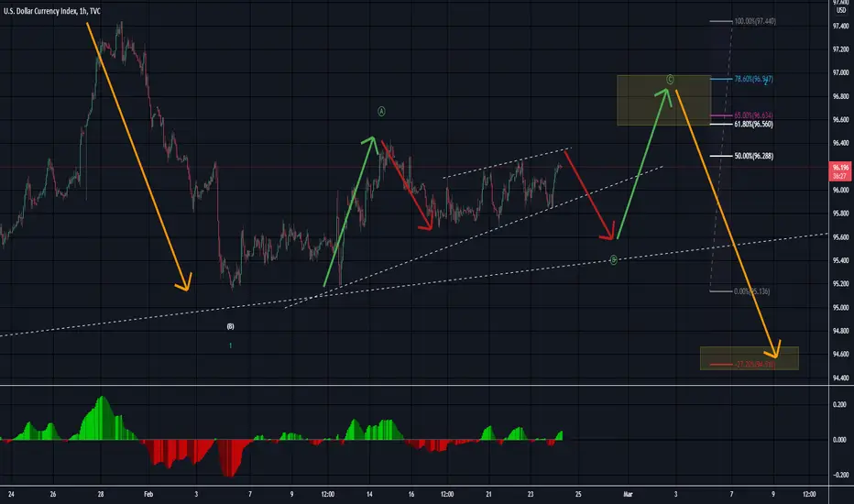Click date 24 on the time axis
This screenshot has width=854, height=504.
coord(11,494)
